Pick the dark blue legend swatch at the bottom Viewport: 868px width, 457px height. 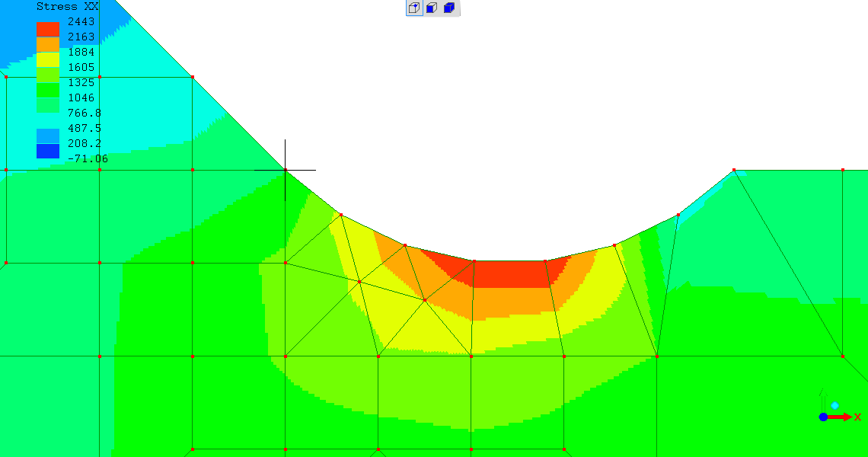click(x=48, y=151)
